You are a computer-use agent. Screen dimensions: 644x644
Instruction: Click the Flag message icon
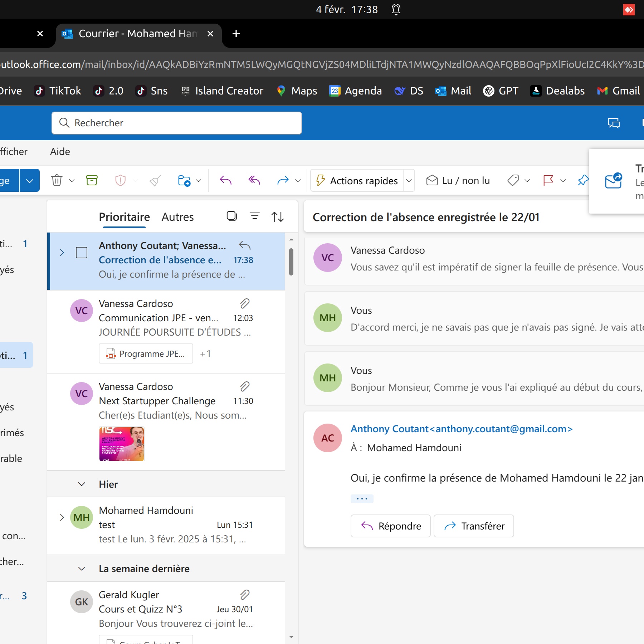point(548,180)
